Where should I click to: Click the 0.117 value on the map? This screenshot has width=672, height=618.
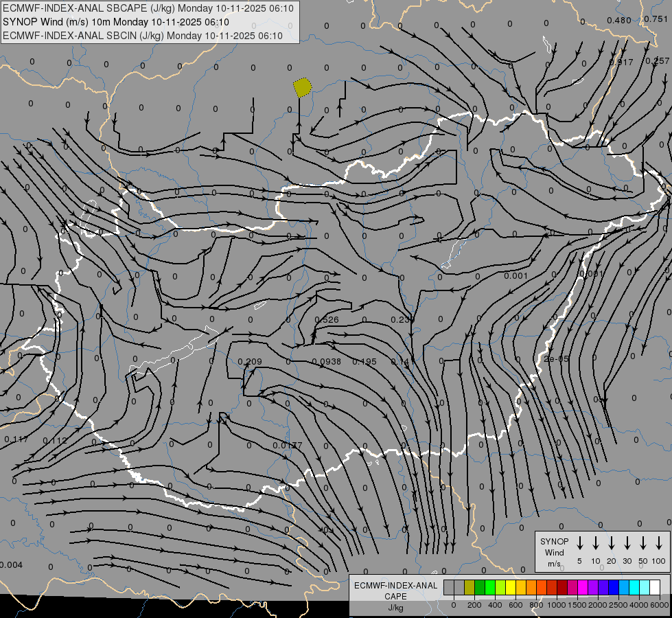(x=16, y=439)
